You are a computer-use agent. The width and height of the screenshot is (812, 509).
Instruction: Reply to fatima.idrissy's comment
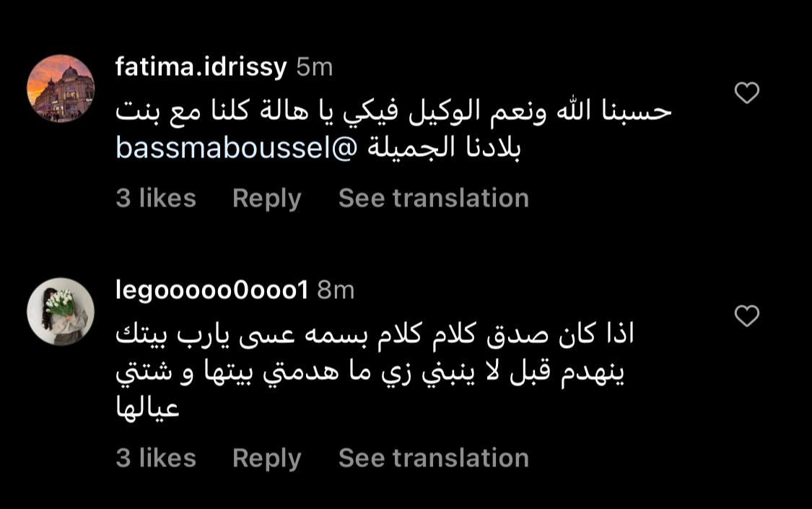coord(266,198)
